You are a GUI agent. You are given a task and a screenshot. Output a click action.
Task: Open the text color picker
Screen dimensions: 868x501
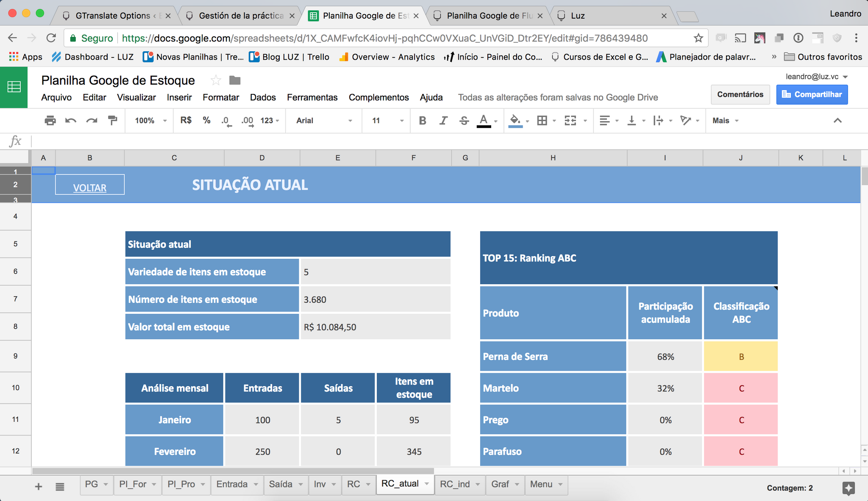point(484,121)
